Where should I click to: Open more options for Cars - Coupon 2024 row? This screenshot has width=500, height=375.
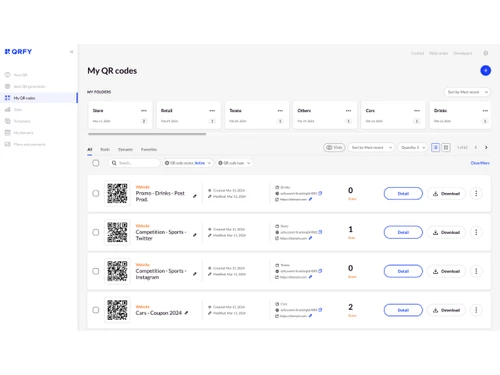(476, 310)
